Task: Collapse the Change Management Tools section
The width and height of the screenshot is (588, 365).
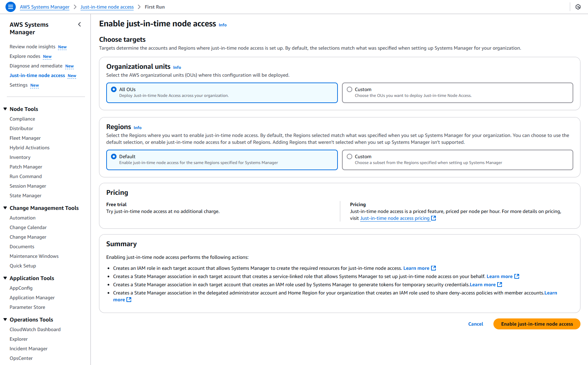Action: (5, 208)
